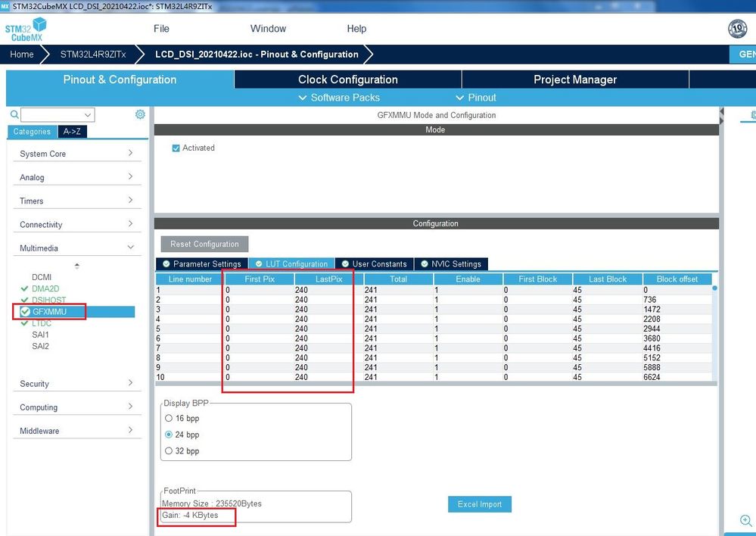The width and height of the screenshot is (756, 536).
Task: Select the 32 bpp radio button
Action: pyautogui.click(x=168, y=451)
